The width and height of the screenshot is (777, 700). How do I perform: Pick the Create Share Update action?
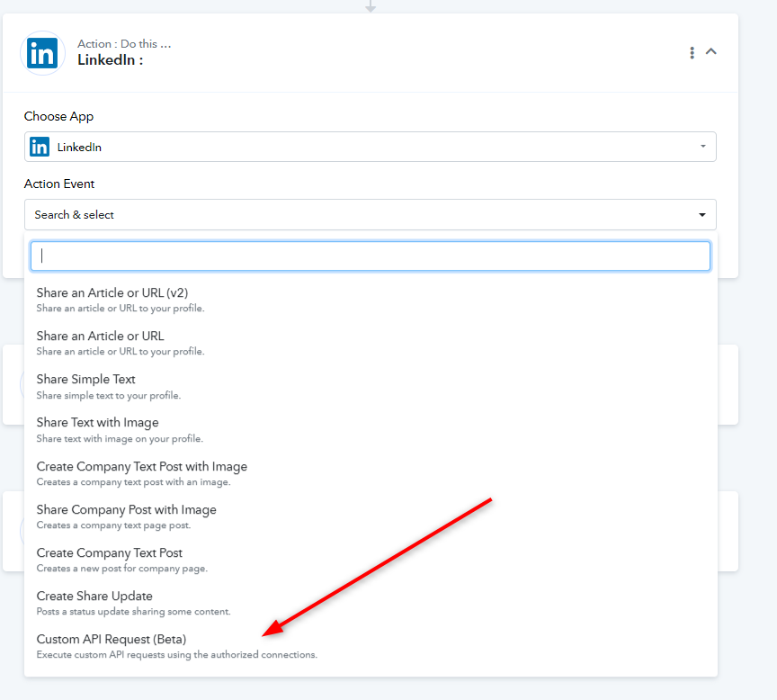tap(371, 602)
